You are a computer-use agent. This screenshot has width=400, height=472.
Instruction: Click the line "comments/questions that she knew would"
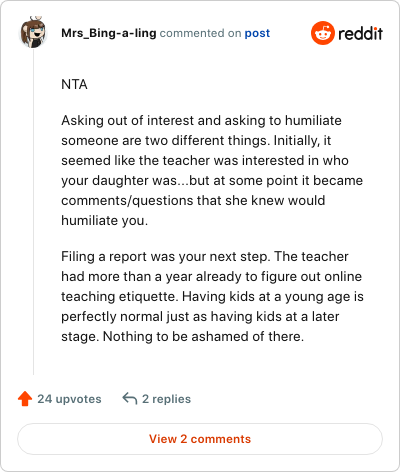[x=193, y=200]
